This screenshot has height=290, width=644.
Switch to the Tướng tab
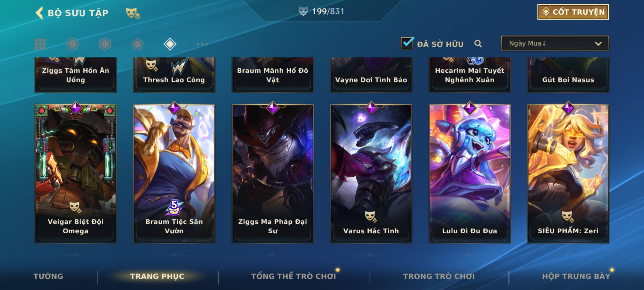click(48, 276)
